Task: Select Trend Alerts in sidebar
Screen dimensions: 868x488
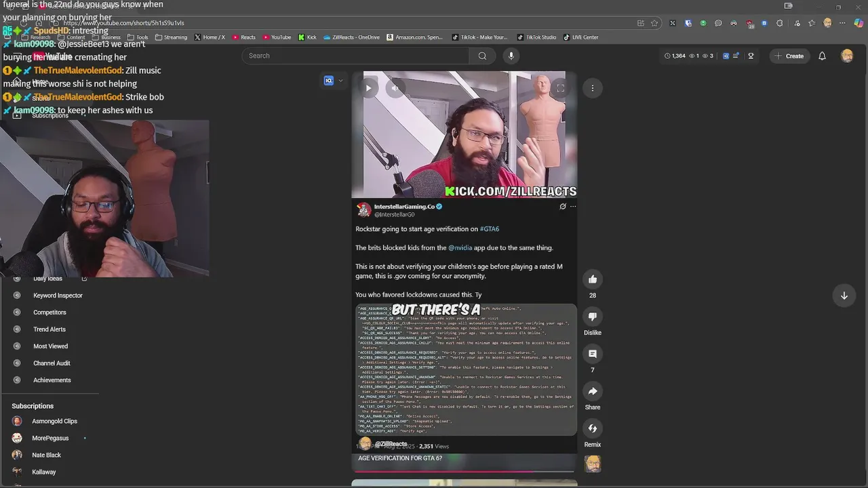Action: point(50,329)
